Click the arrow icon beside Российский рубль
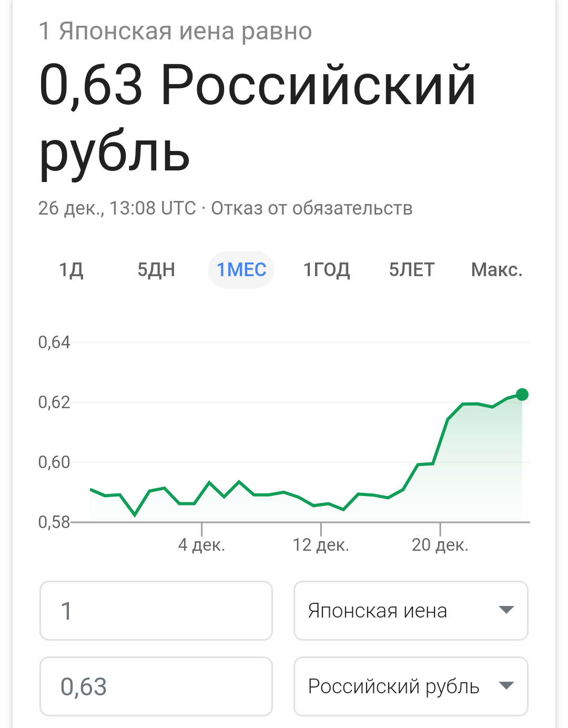568x728 pixels. pos(506,686)
